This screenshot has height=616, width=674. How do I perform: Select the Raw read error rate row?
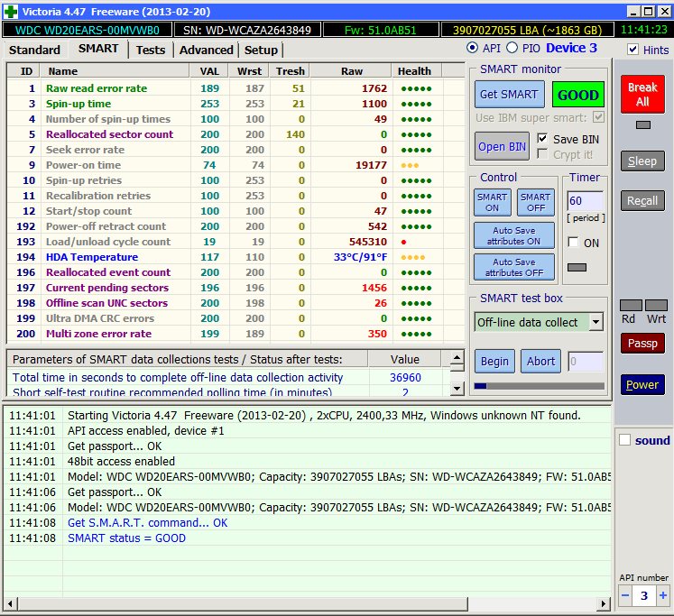click(236, 88)
